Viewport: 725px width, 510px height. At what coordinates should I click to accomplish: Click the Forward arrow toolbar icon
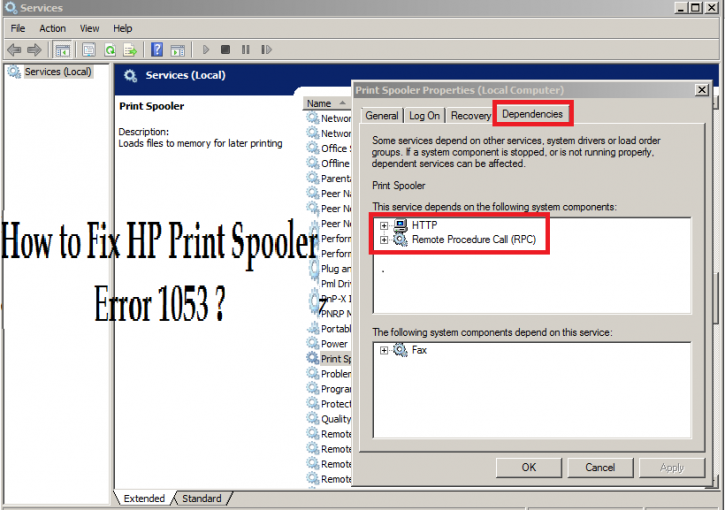coord(35,49)
